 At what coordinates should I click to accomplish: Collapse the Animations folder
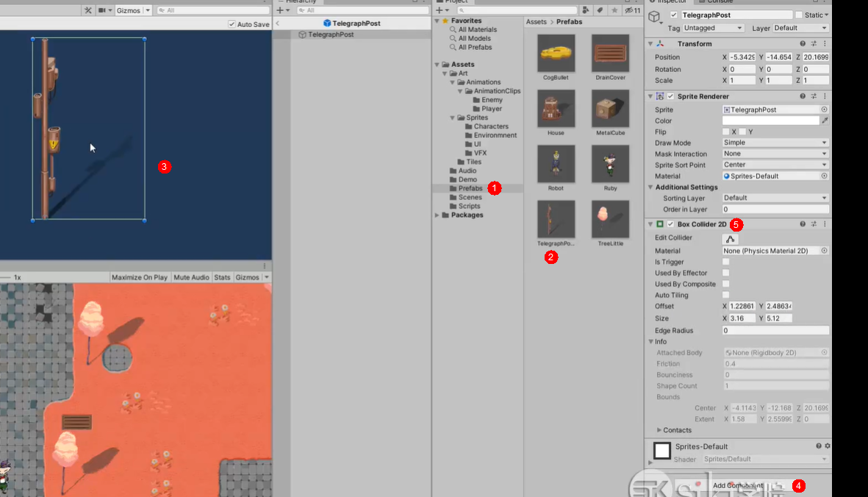pyautogui.click(x=452, y=82)
